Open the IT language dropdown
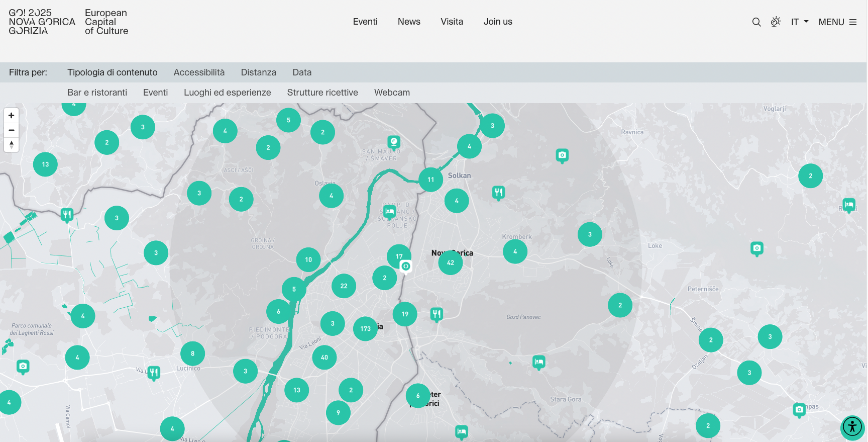The width and height of the screenshot is (868, 442). pyautogui.click(x=800, y=22)
